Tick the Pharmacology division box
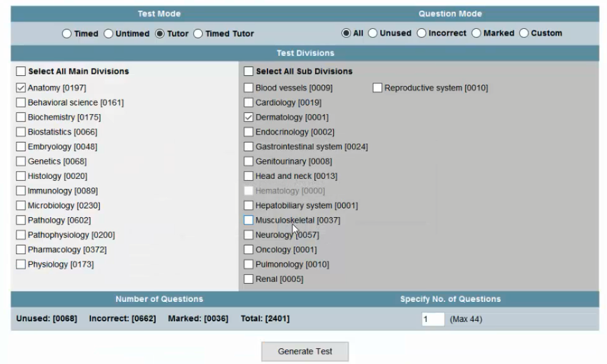Image resolution: width=607 pixels, height=364 pixels. 21,250
